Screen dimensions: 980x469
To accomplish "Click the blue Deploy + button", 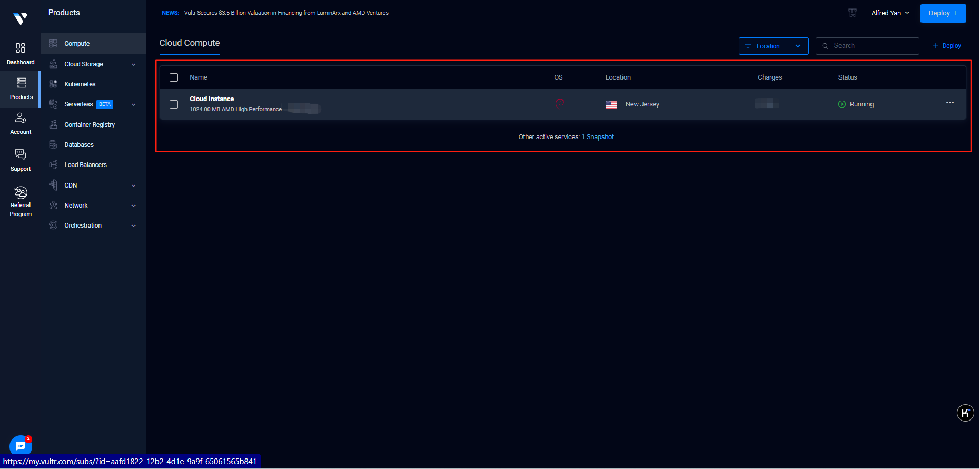I will 943,13.
